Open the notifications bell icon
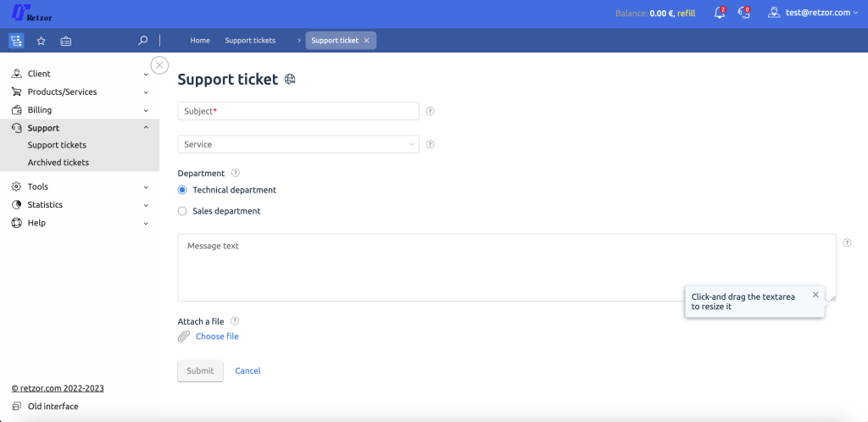 (719, 13)
